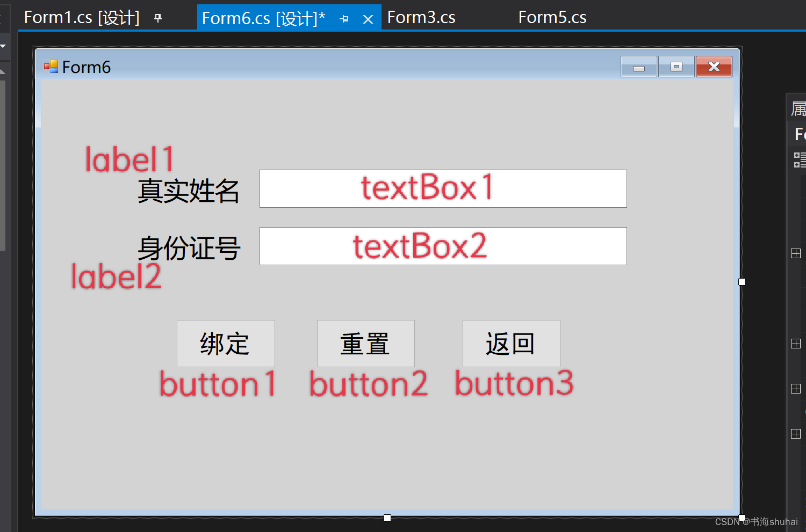
Task: Click the text box beside 身份证号
Action: coord(443,246)
